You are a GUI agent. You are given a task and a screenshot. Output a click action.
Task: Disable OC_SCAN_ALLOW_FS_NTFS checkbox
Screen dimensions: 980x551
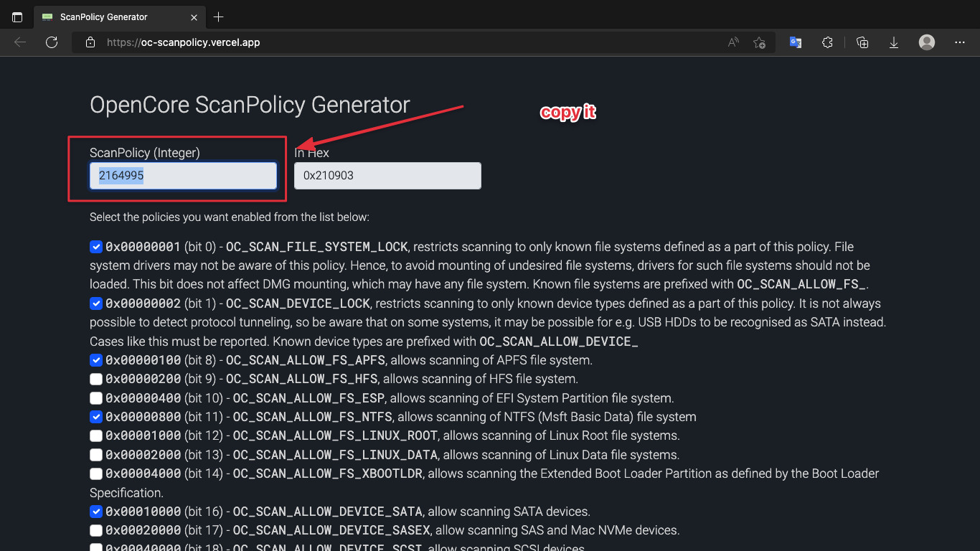click(x=96, y=417)
